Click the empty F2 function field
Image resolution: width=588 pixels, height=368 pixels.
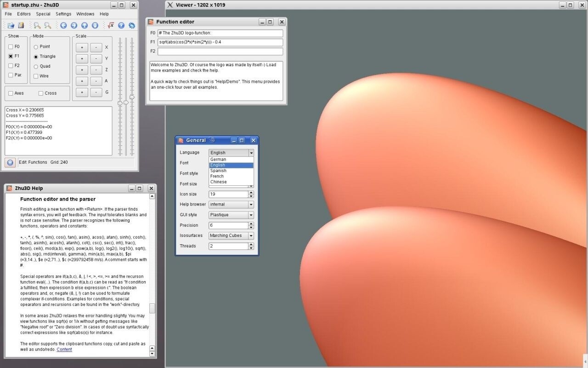click(220, 52)
